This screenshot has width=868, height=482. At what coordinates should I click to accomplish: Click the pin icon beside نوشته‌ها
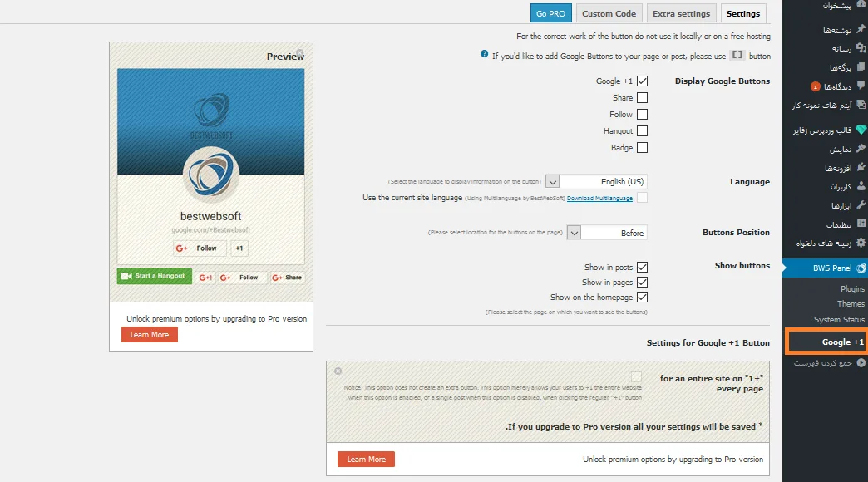tap(861, 29)
